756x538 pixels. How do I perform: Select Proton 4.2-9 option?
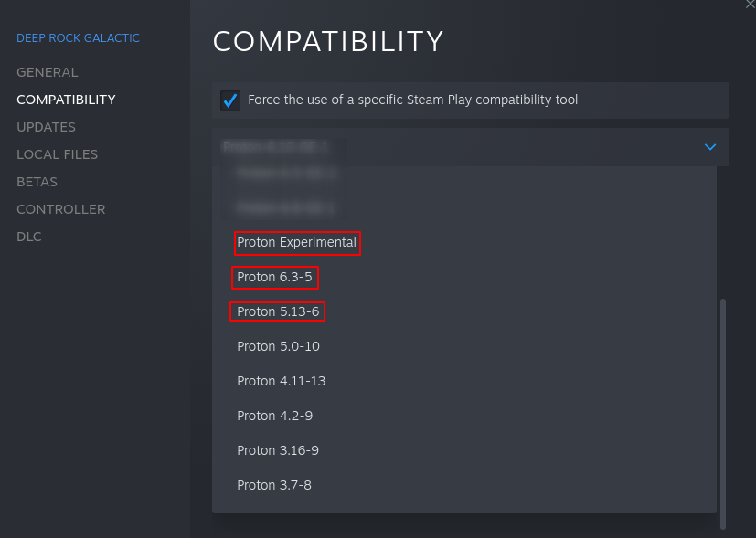(274, 417)
